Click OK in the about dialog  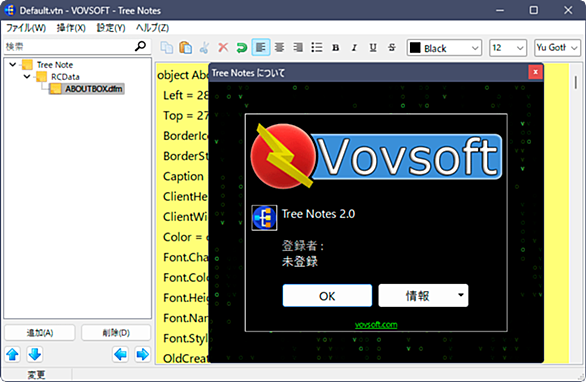[x=327, y=296]
